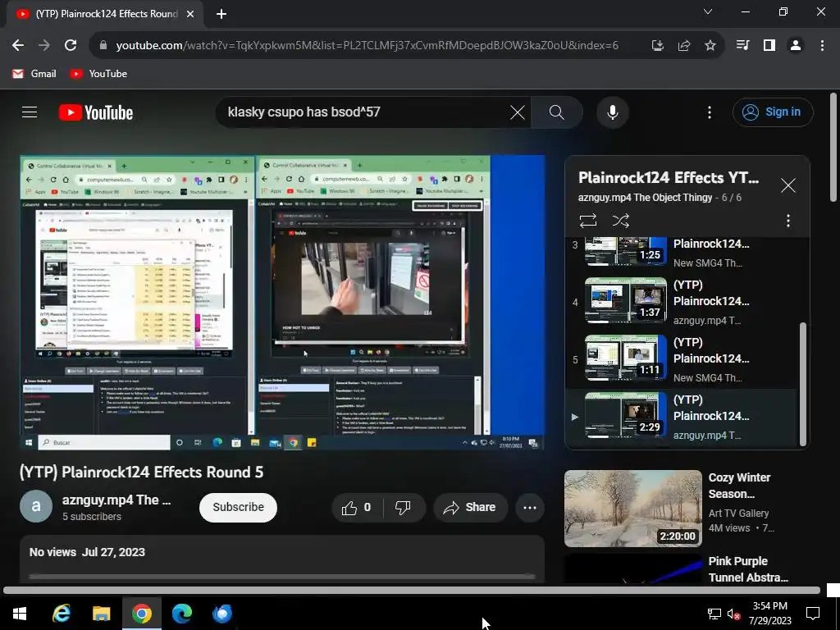The image size is (840, 630).
Task: Click the horizontal scrollbar at page bottom
Action: click(412, 591)
